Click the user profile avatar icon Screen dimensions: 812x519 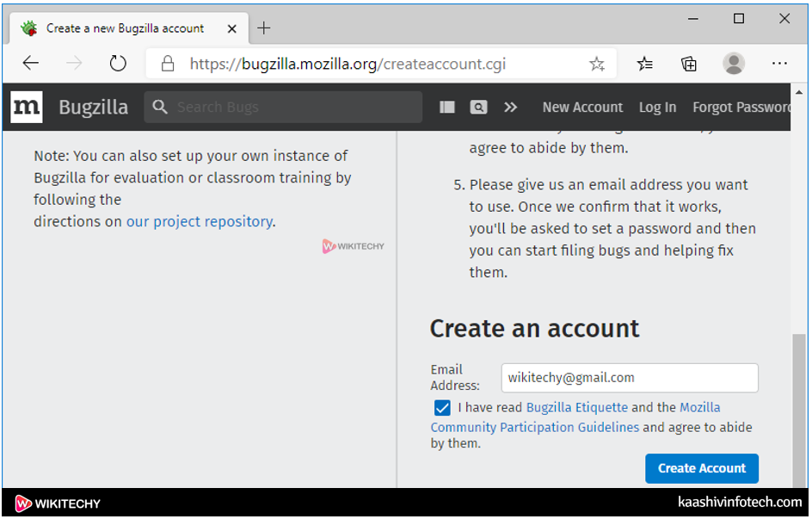[x=734, y=64]
